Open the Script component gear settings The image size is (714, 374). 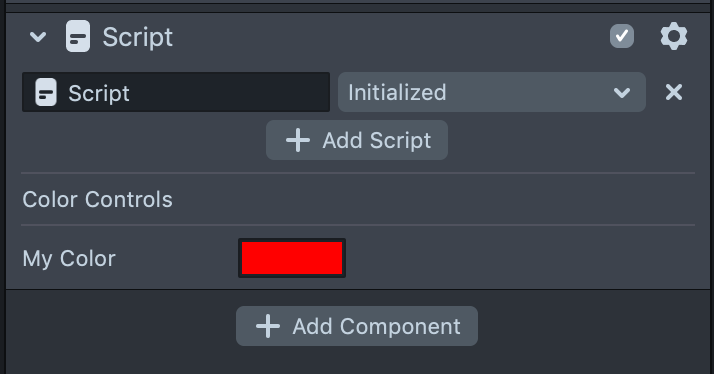click(674, 36)
